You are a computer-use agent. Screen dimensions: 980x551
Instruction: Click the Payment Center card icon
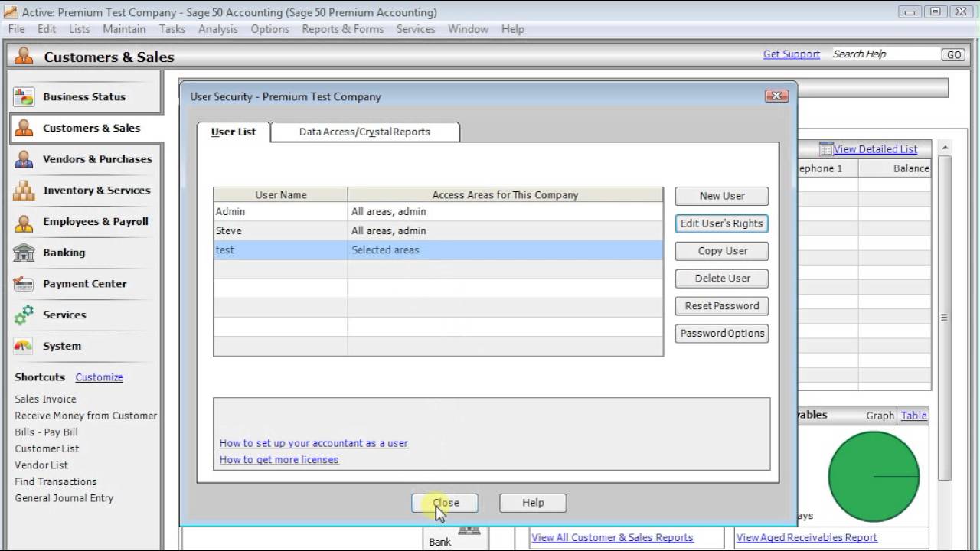[24, 284]
